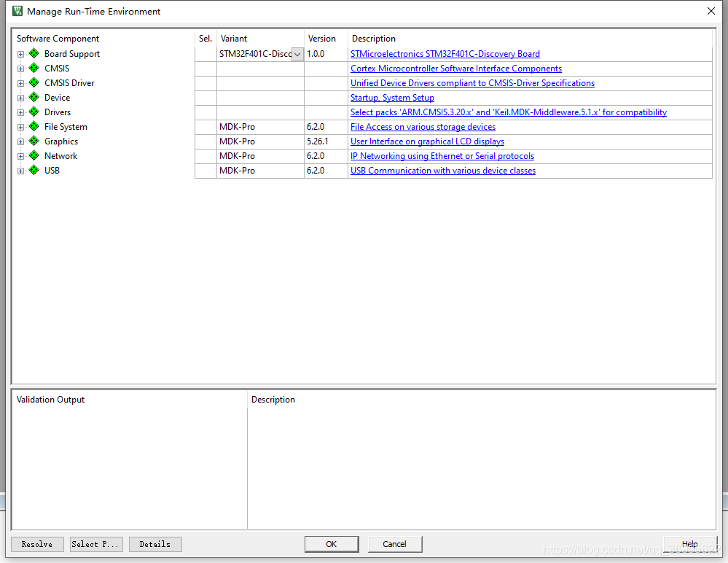Click the Sel. cell in Board Support row
The width and height of the screenshot is (728, 563).
click(x=206, y=54)
